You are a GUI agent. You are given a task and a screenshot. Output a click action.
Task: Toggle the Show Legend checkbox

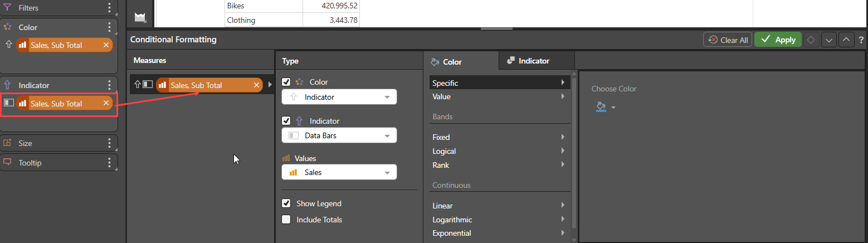[286, 203]
